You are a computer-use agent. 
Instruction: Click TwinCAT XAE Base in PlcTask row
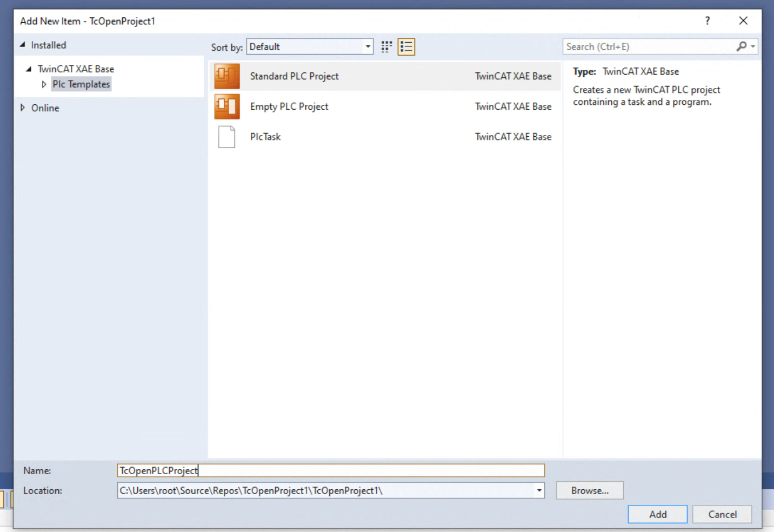pyautogui.click(x=513, y=137)
